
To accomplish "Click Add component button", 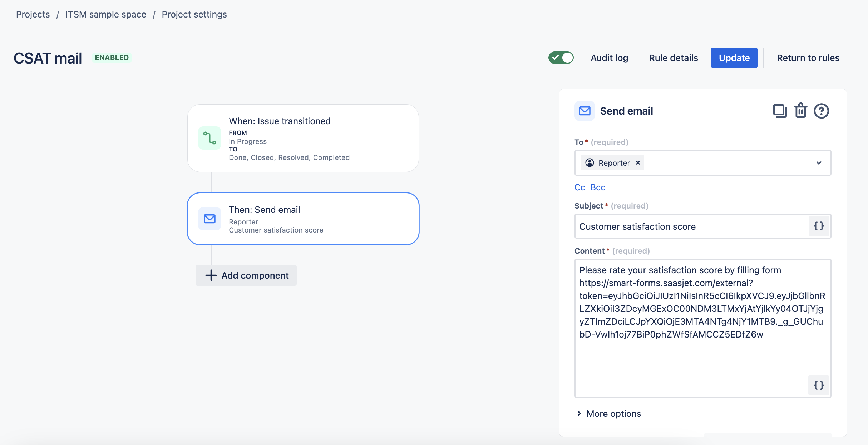I will (x=246, y=275).
